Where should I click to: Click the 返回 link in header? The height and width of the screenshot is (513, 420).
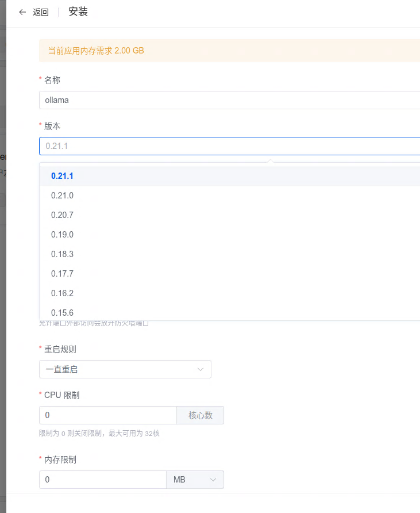41,12
